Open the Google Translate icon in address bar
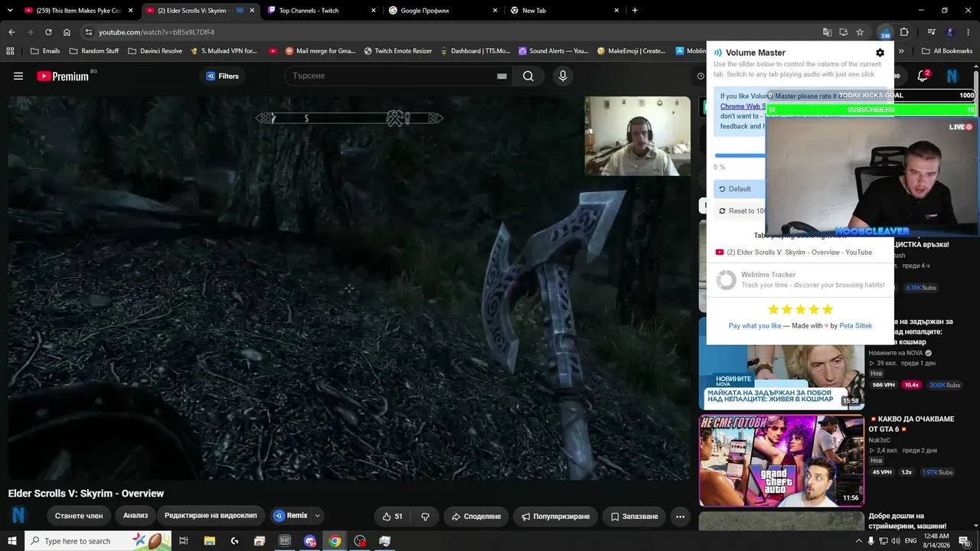Viewport: 980px width, 551px height. click(827, 32)
